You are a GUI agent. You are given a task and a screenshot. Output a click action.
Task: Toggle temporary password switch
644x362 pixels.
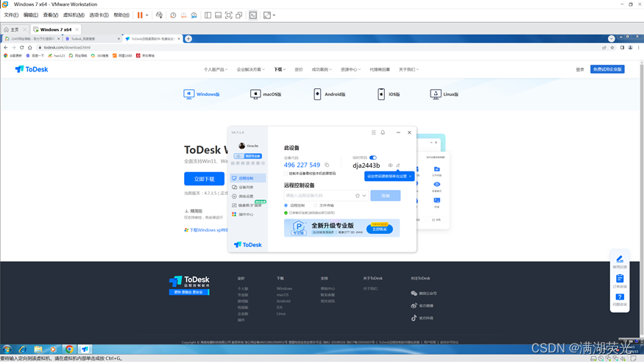point(373,157)
